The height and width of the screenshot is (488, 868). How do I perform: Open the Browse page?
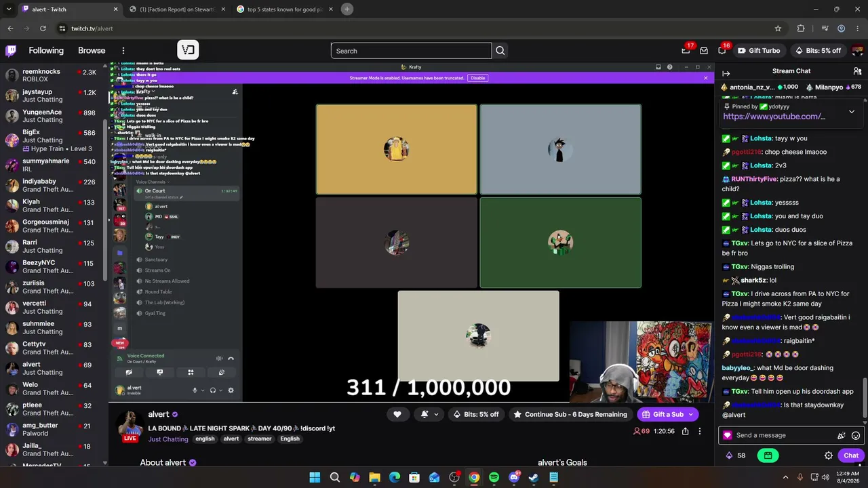92,51
